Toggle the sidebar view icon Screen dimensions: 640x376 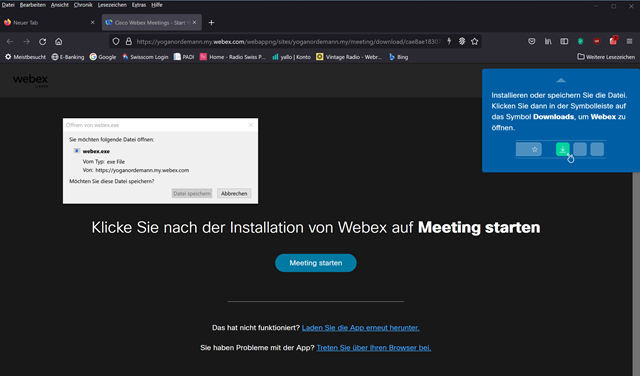(x=564, y=41)
